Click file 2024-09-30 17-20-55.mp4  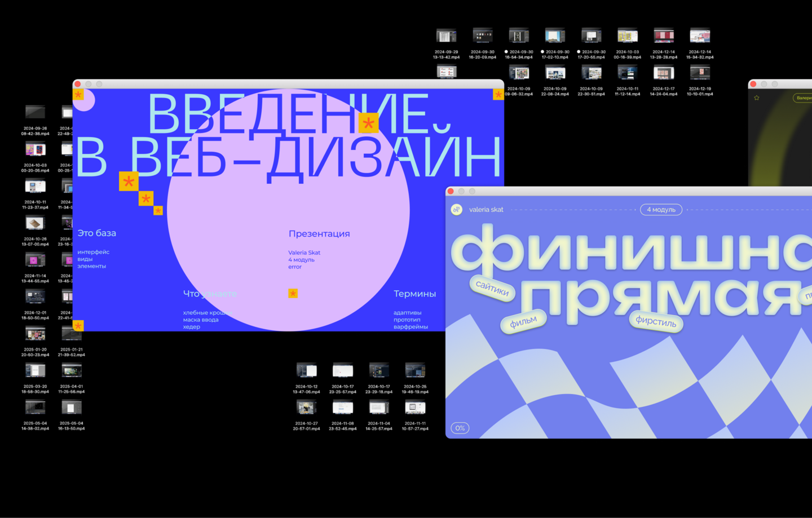591,44
